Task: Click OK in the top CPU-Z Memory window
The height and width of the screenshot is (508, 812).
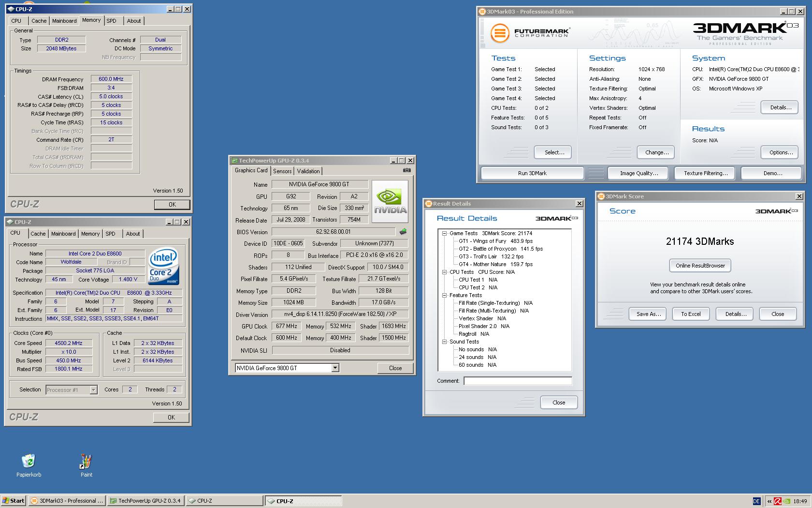Action: pos(172,205)
